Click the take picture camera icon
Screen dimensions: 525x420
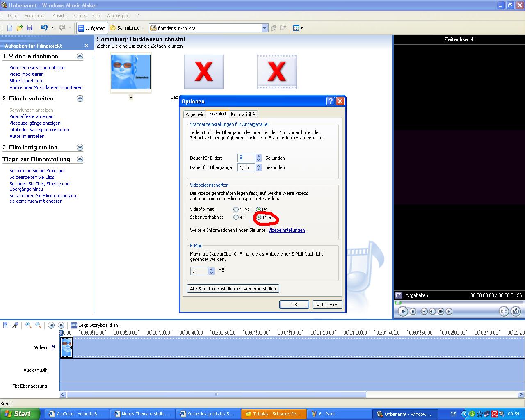tap(516, 311)
